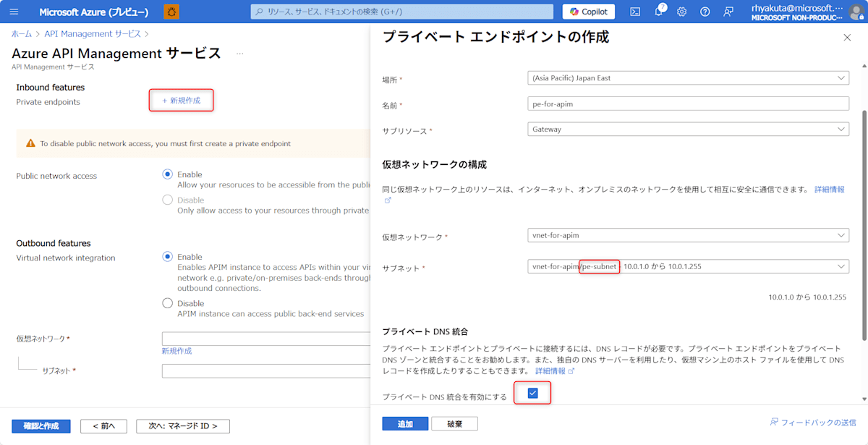Open portal settings gear
868x445 pixels.
point(681,12)
